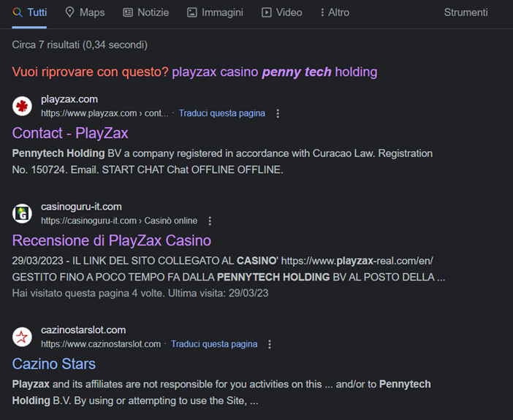Click the Maps pin icon
This screenshot has height=420, width=513.
click(70, 12)
